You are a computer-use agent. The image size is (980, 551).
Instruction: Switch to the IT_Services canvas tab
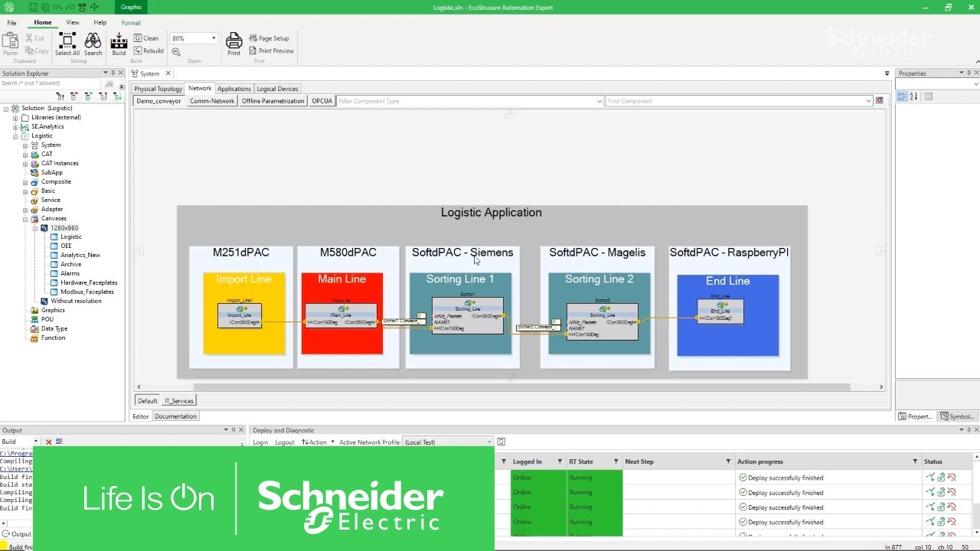tap(179, 401)
